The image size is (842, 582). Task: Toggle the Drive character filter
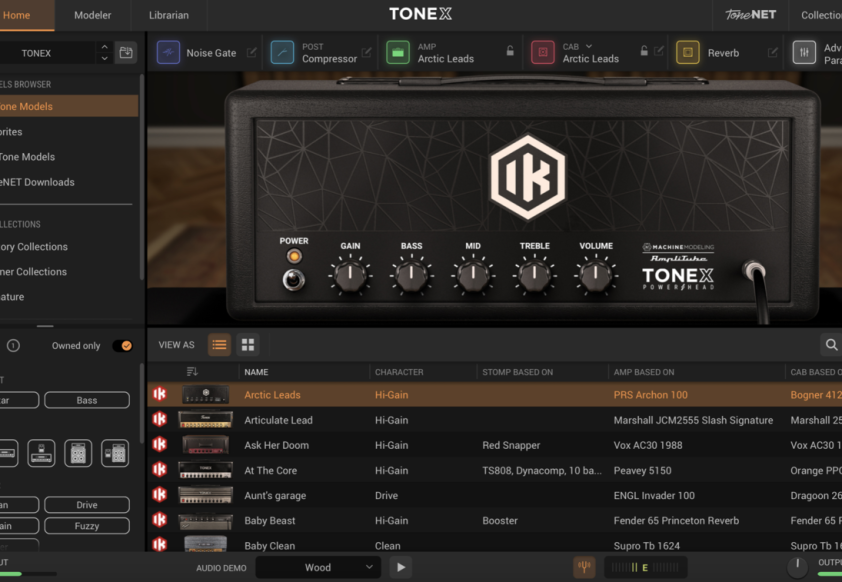tap(86, 505)
